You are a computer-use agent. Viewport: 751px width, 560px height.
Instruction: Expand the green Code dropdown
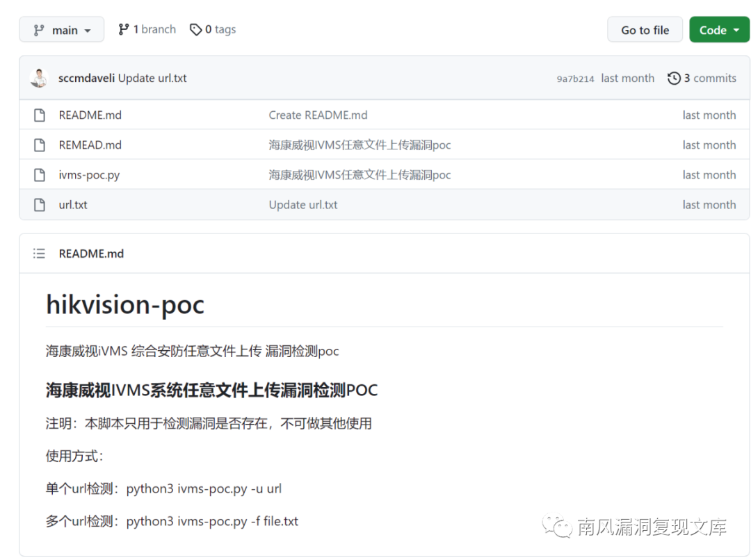[x=720, y=30]
